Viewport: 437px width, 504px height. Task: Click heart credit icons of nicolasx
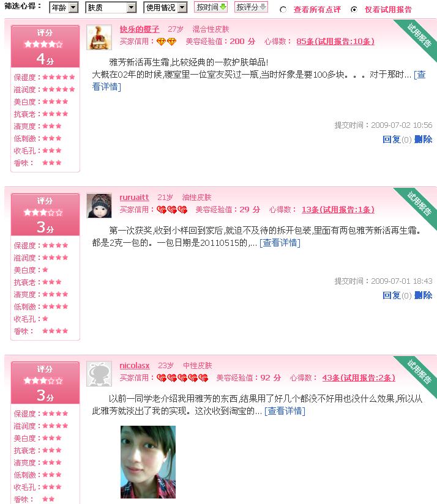click(182, 378)
